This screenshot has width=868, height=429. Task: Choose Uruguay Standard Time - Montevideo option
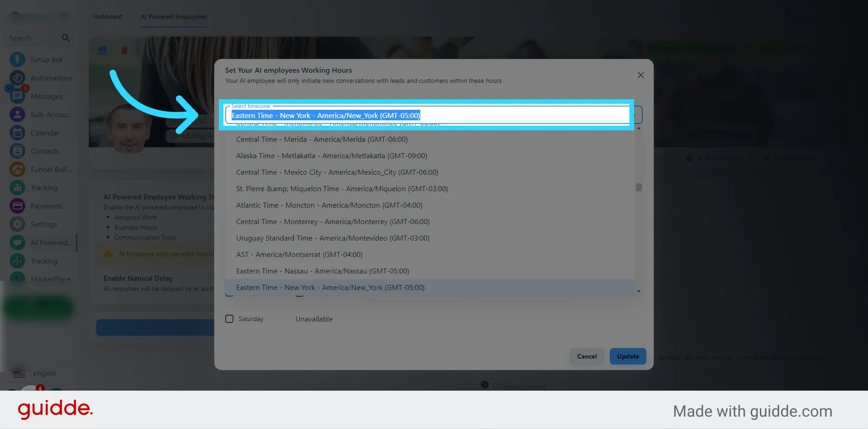pos(430,238)
